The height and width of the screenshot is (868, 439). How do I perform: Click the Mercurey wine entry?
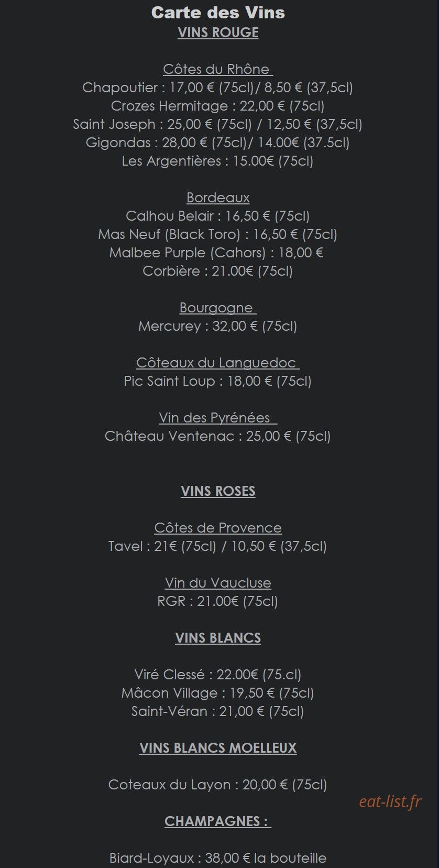click(x=218, y=326)
